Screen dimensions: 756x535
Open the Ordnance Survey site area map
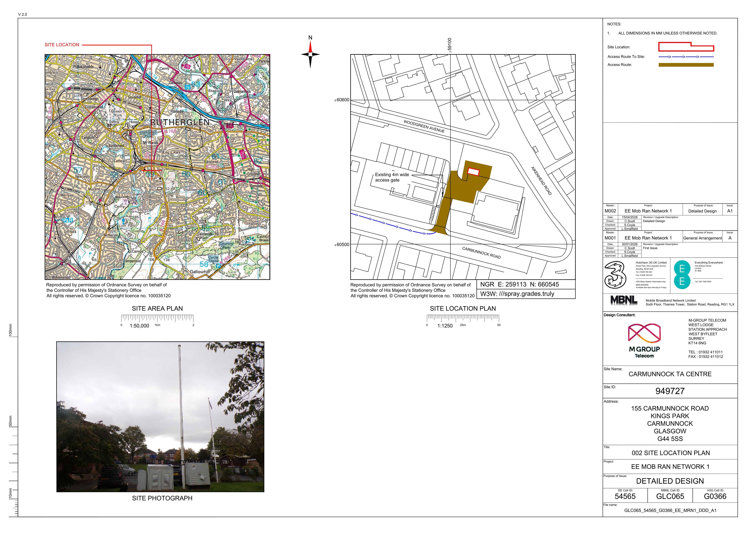(x=157, y=167)
